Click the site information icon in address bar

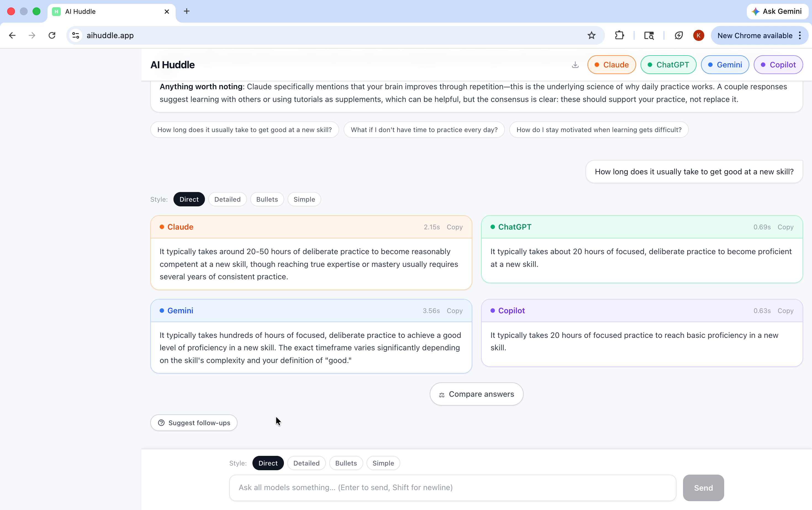pyautogui.click(x=76, y=35)
